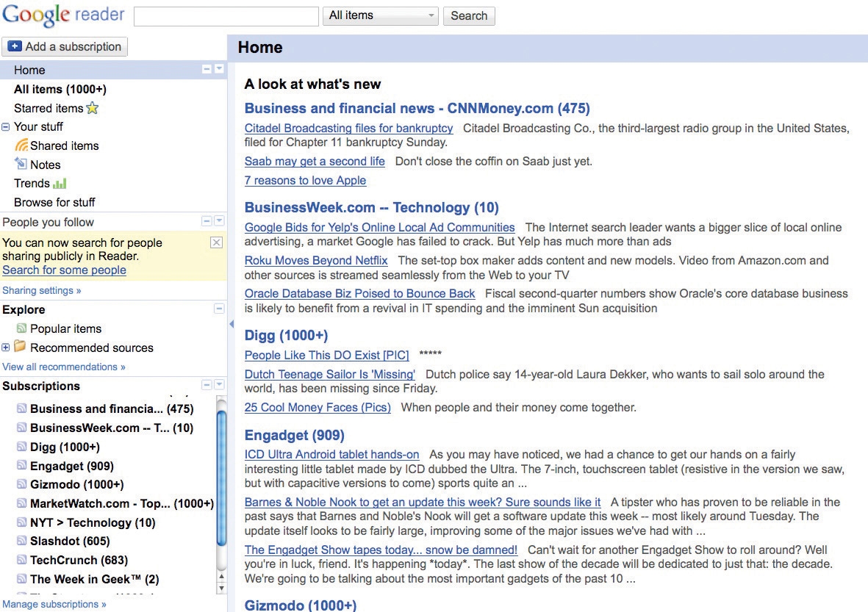Click the plus icon on Add a subscription
Image resolution: width=868 pixels, height=612 pixels.
click(15, 46)
